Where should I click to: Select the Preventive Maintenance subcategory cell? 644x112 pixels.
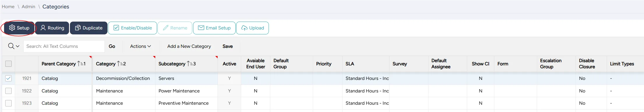point(186,103)
